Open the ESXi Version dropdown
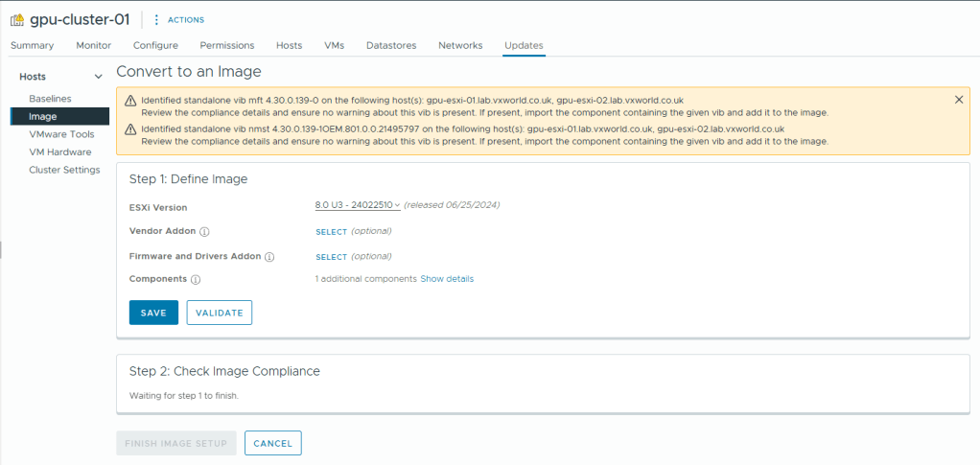Image resolution: width=980 pixels, height=465 pixels. pyautogui.click(x=357, y=205)
